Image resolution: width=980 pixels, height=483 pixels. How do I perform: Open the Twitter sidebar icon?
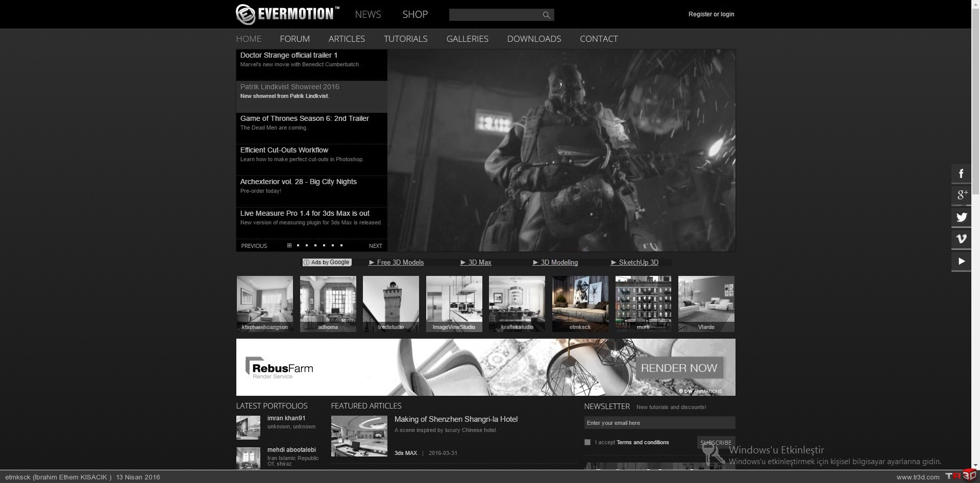coord(961,217)
